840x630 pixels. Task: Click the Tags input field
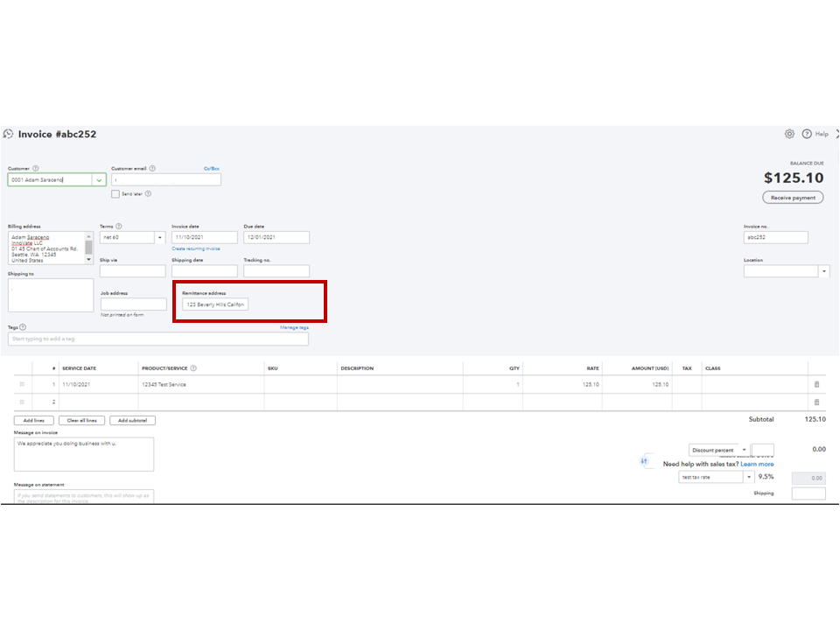[x=158, y=339]
